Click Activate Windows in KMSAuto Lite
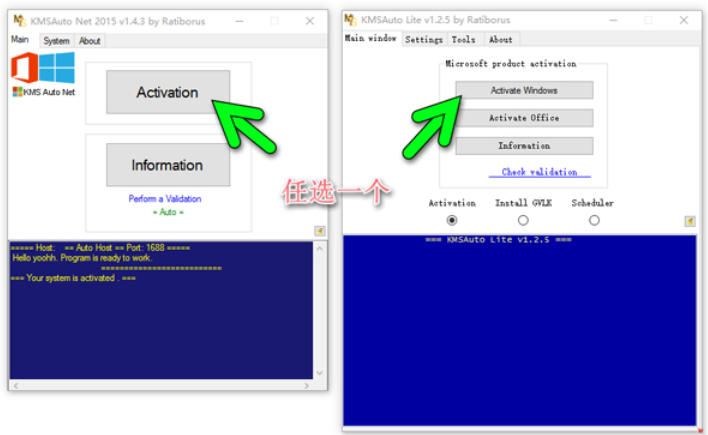This screenshot has width=708, height=435. 524,90
